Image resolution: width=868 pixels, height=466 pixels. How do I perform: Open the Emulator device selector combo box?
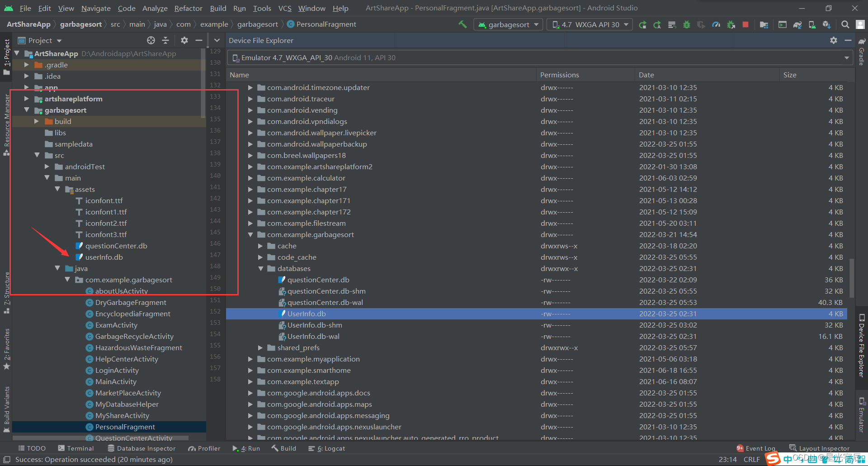click(539, 57)
